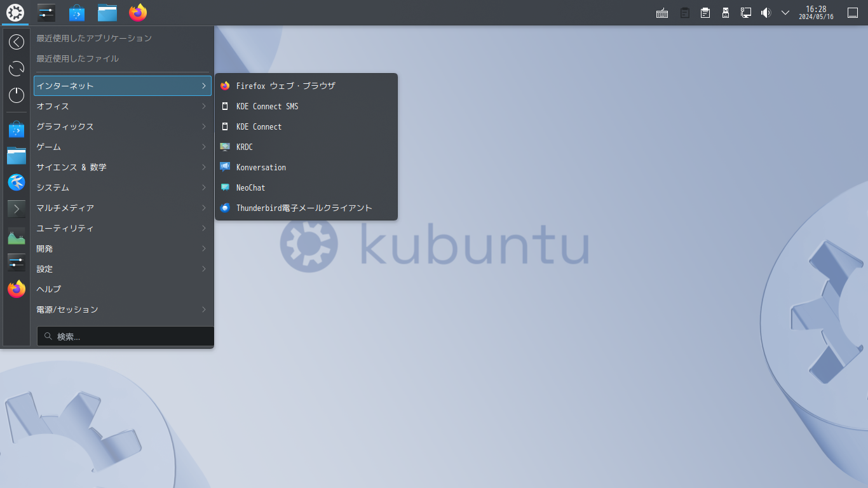Open the removable USB devices tray icon

tap(725, 13)
